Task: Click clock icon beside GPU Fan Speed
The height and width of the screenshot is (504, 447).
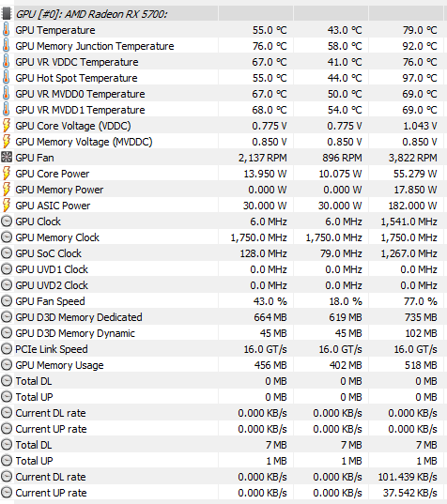Action: click(7, 301)
